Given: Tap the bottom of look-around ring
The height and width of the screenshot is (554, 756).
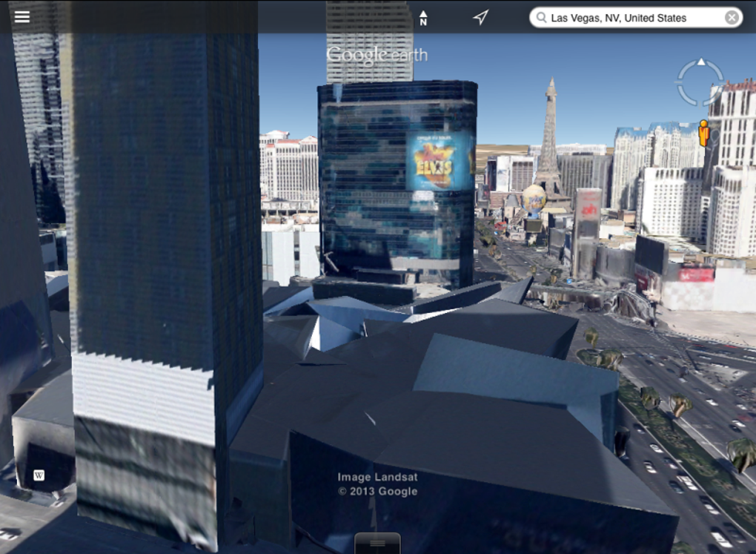Looking at the screenshot, I should coord(701,103).
